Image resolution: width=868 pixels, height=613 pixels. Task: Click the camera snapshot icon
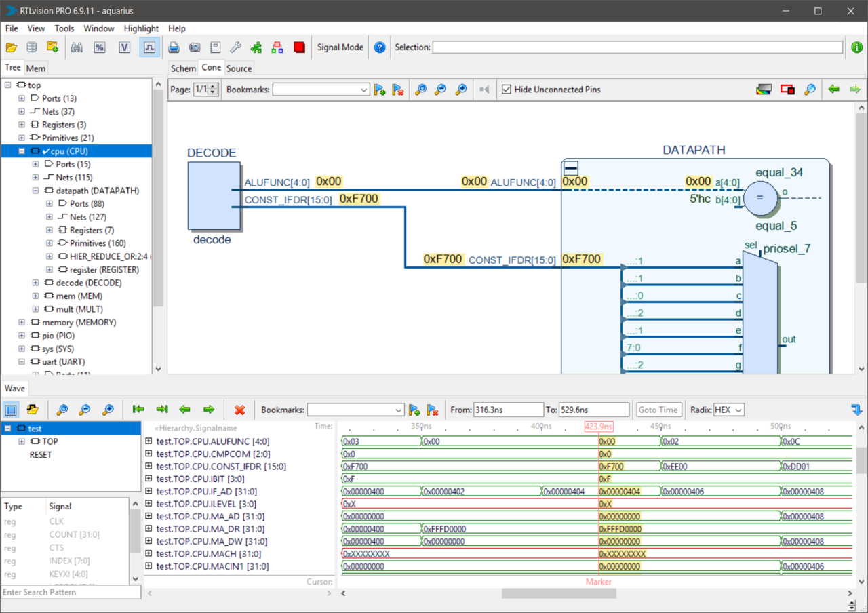(195, 47)
